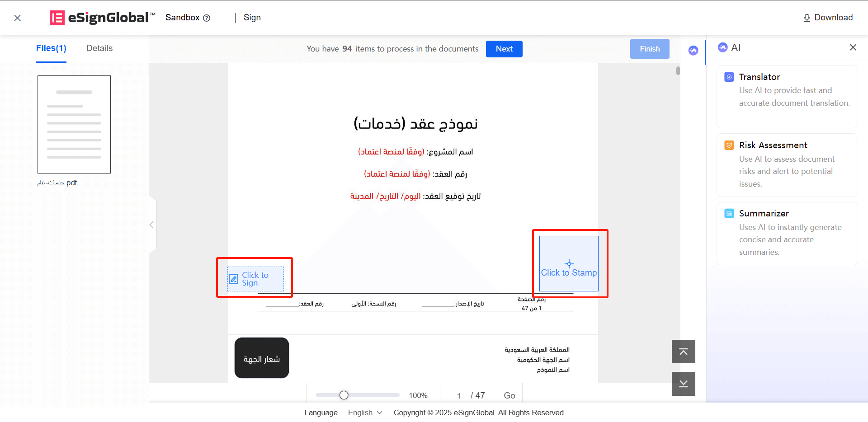The width and height of the screenshot is (868, 422).
Task: Click the Click to Stamp field
Action: point(569,263)
